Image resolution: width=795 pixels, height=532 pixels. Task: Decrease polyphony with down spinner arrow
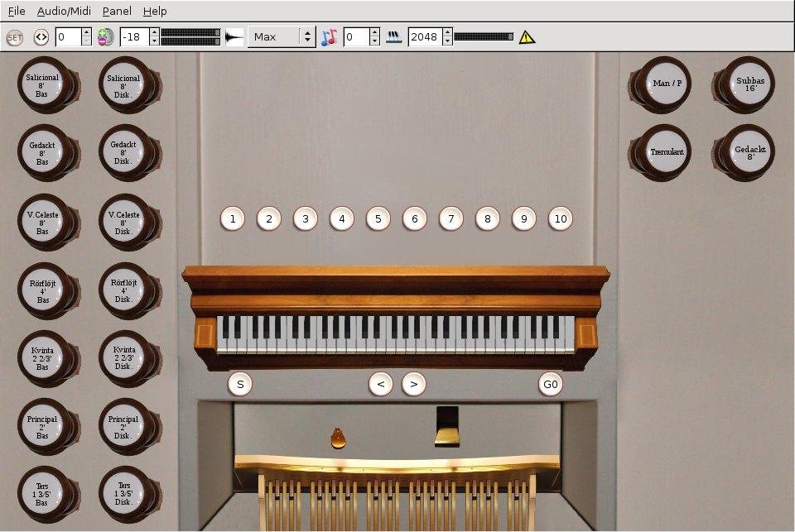coord(447,41)
